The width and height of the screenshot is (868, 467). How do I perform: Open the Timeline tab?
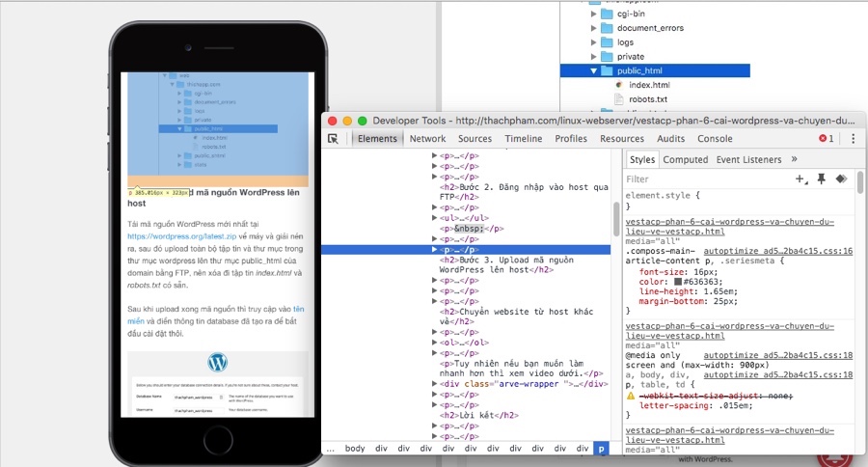pyautogui.click(x=523, y=139)
